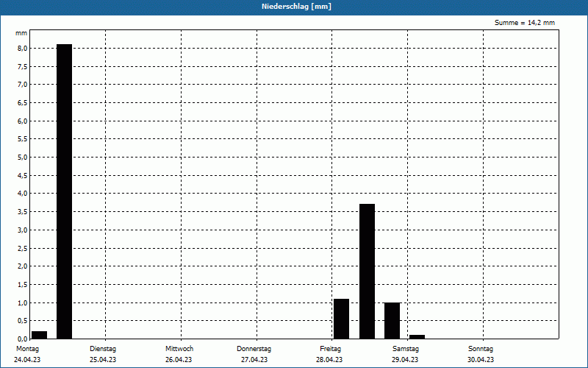Click the date '29.04.23'
588x368 pixels.
point(405,360)
